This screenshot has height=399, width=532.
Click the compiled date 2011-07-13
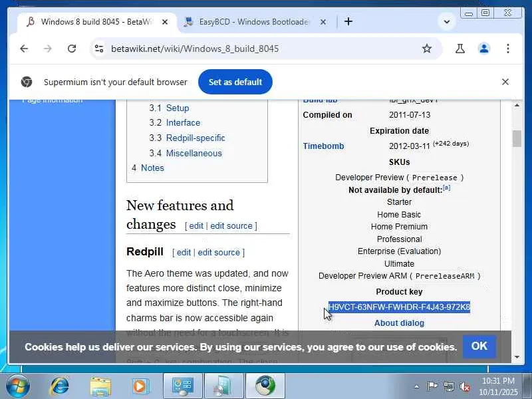point(410,114)
